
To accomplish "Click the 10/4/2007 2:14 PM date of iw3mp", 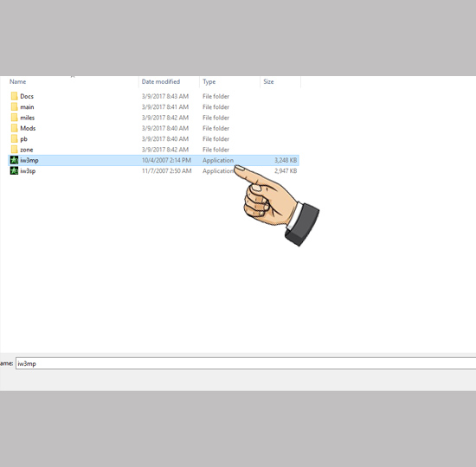I will coord(166,160).
